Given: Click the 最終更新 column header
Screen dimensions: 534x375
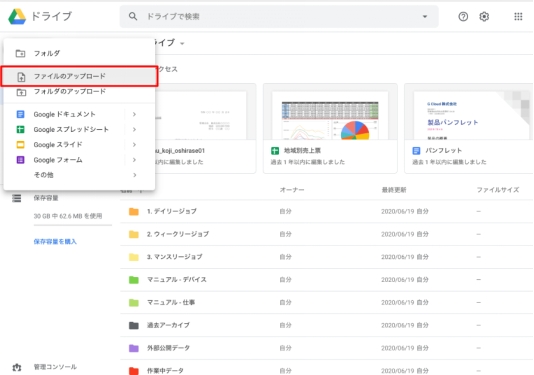Looking at the screenshot, I should tap(394, 190).
